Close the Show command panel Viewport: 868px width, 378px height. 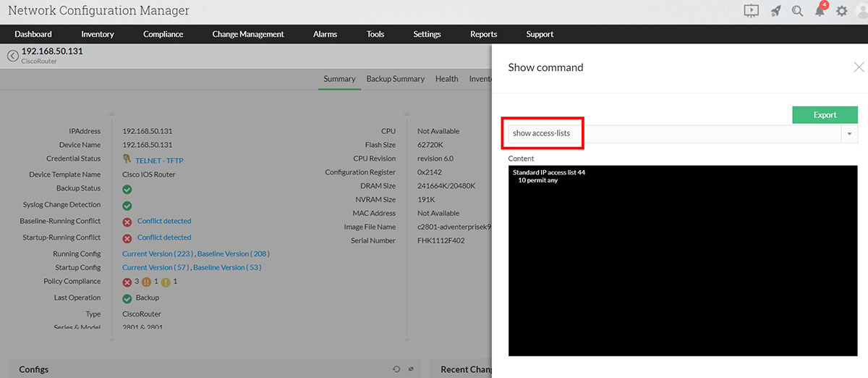859,67
